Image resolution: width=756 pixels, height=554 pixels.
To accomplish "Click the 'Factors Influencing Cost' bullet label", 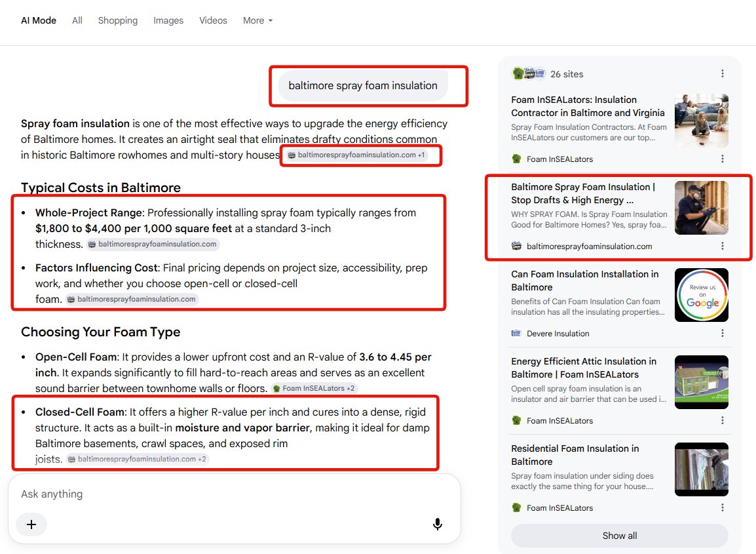I will (96, 268).
